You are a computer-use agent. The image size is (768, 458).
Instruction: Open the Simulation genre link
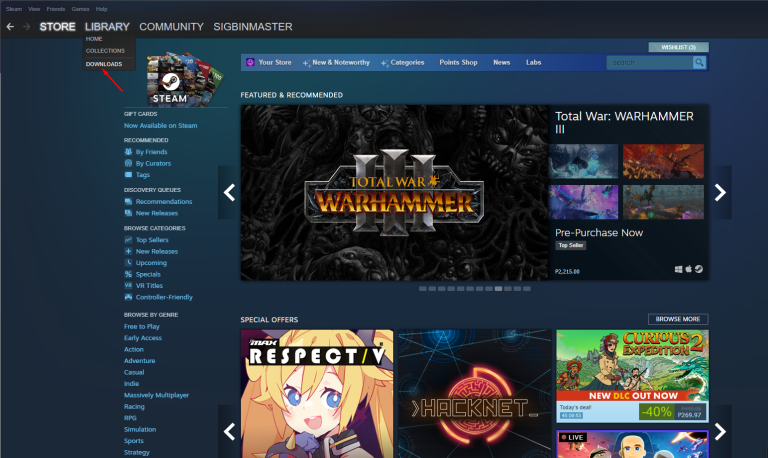coord(140,429)
